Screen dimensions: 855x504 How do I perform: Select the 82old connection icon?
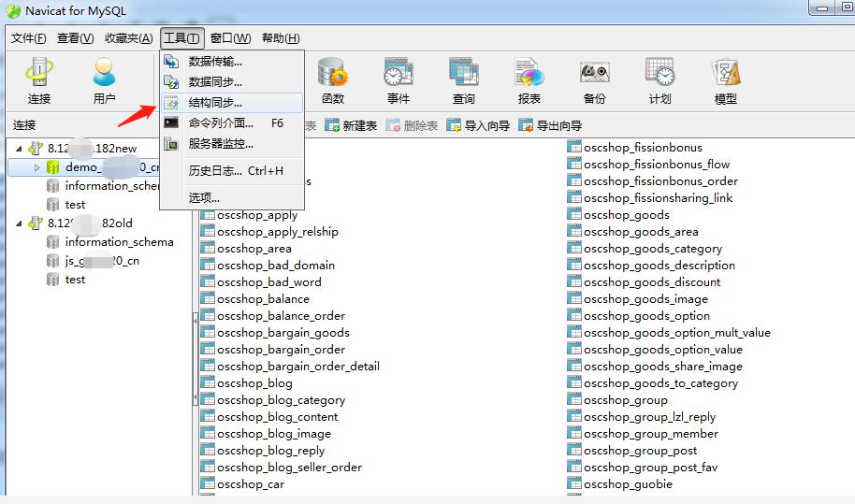click(36, 223)
